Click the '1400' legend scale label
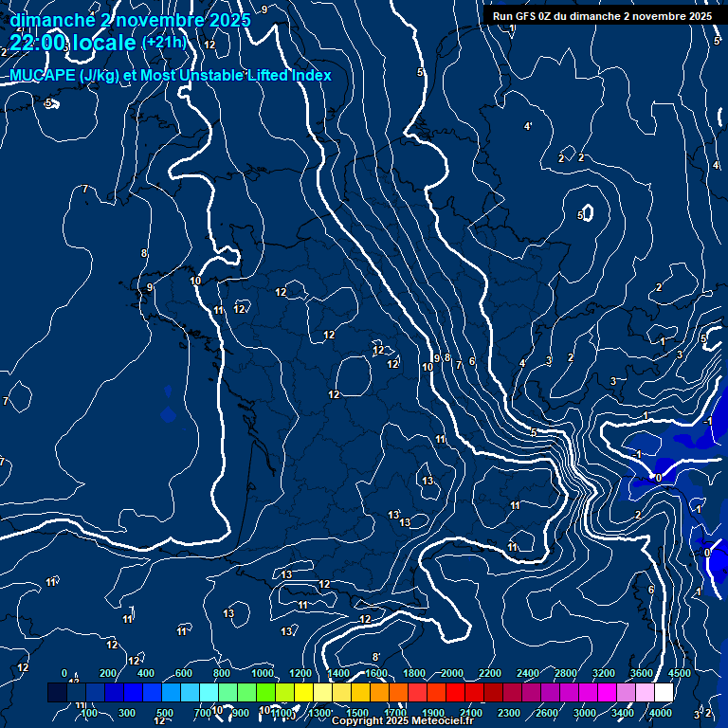Screen dimensions: 728x728 tap(338, 673)
